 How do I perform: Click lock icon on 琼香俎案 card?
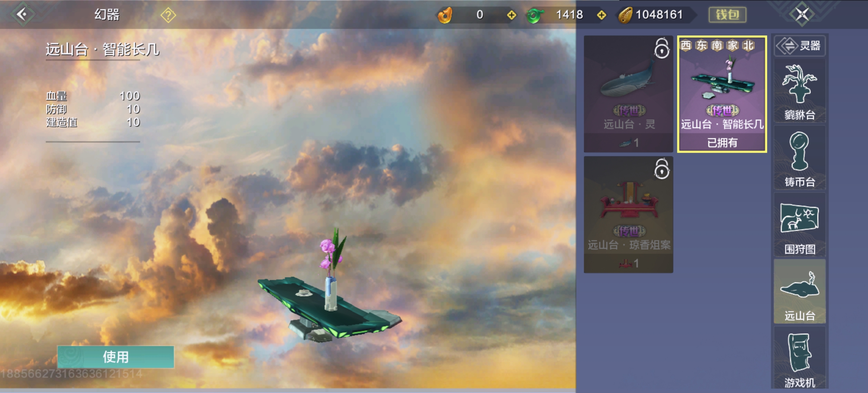point(662,169)
